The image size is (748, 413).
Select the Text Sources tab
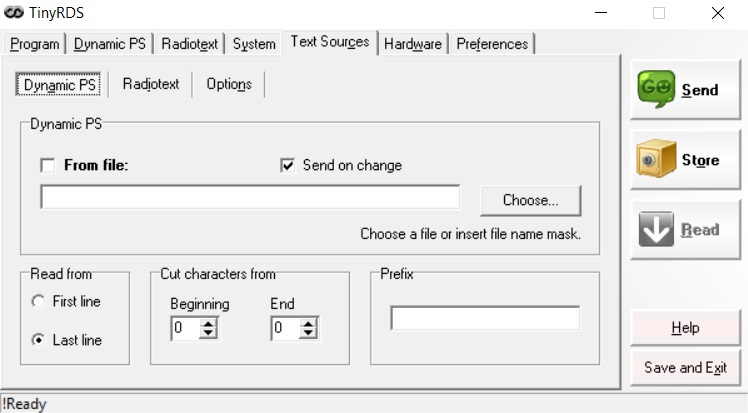coord(330,42)
